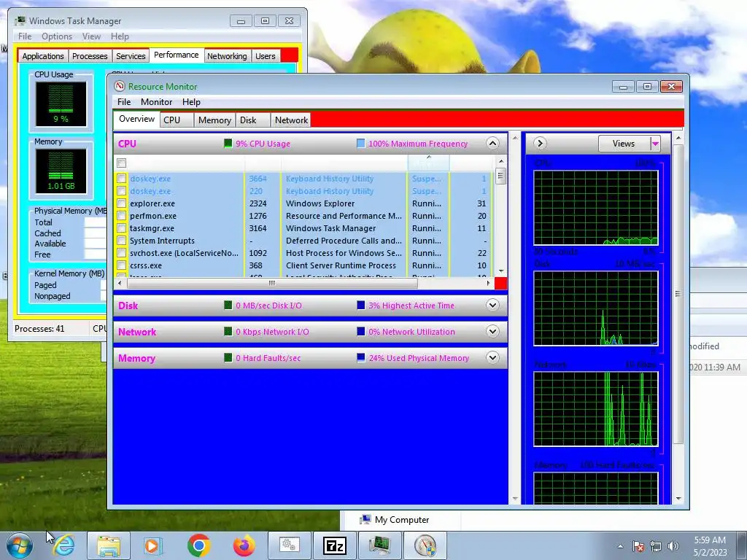Image resolution: width=747 pixels, height=560 pixels.
Task: Switch to Resource Monitor taskbar icon
Action: click(425, 545)
